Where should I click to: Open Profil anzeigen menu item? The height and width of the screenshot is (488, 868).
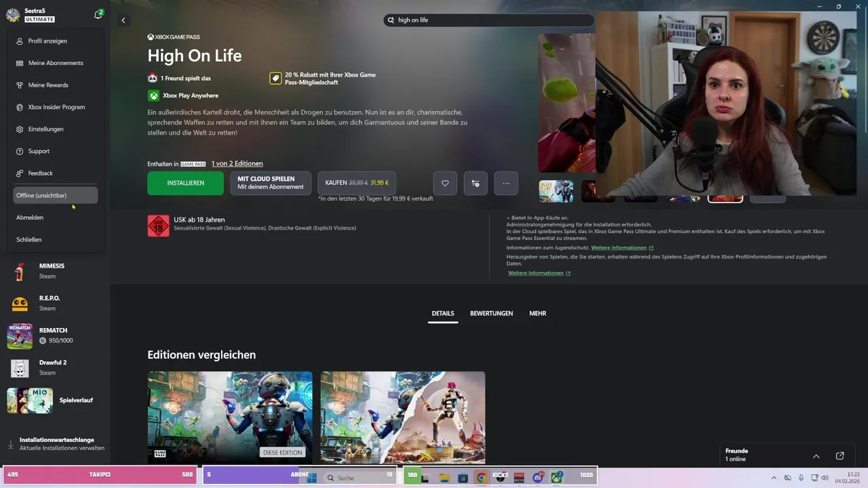pos(56,41)
